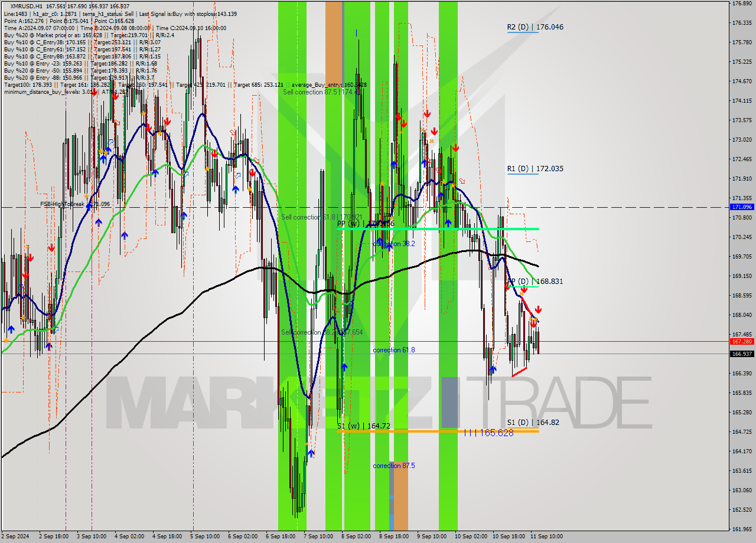Click the 'Sell correction 61.8' label
This screenshot has height=543, width=756.
[x=322, y=217]
